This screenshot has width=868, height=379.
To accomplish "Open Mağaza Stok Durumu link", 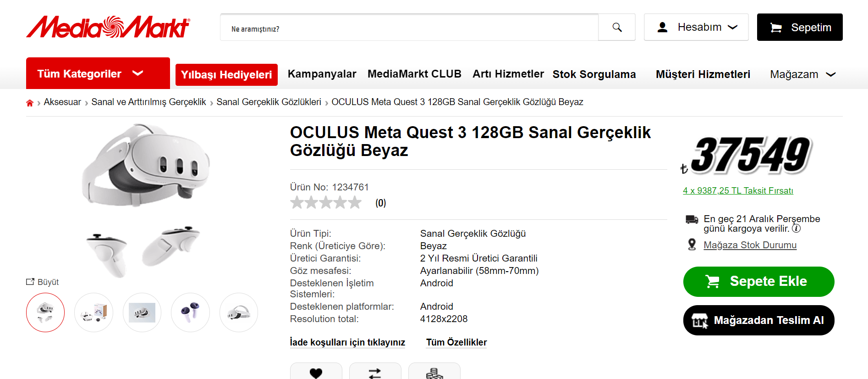I will coord(750,245).
